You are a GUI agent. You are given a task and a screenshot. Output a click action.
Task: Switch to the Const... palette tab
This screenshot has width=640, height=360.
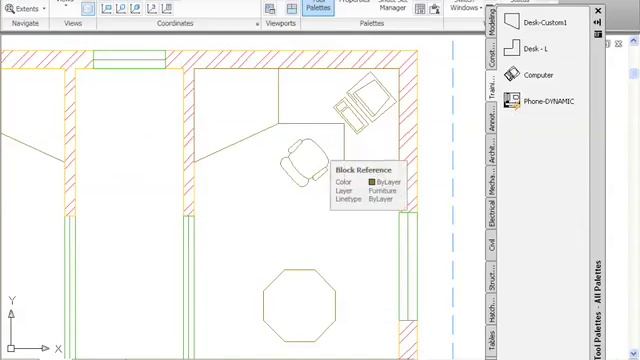491,54
